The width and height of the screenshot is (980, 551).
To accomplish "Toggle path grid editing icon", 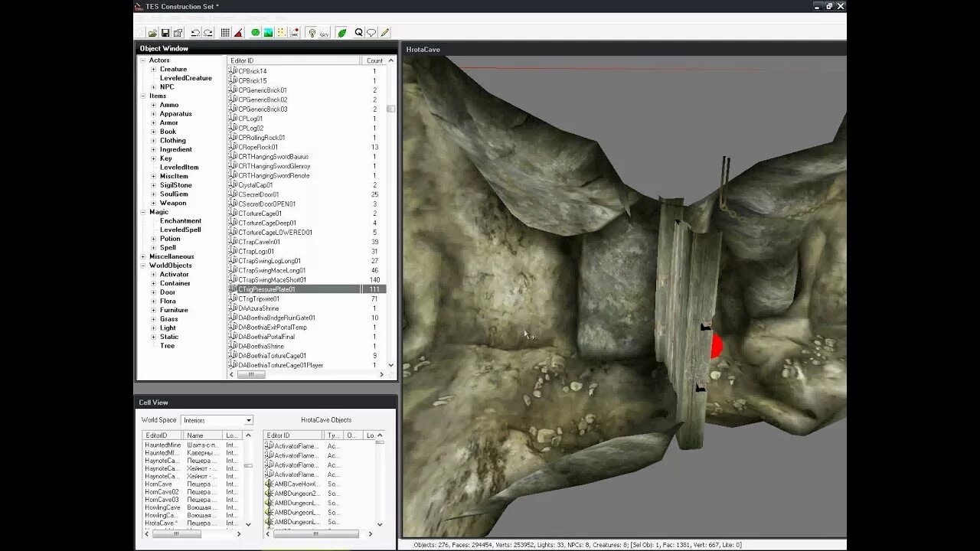I will pos(281,33).
